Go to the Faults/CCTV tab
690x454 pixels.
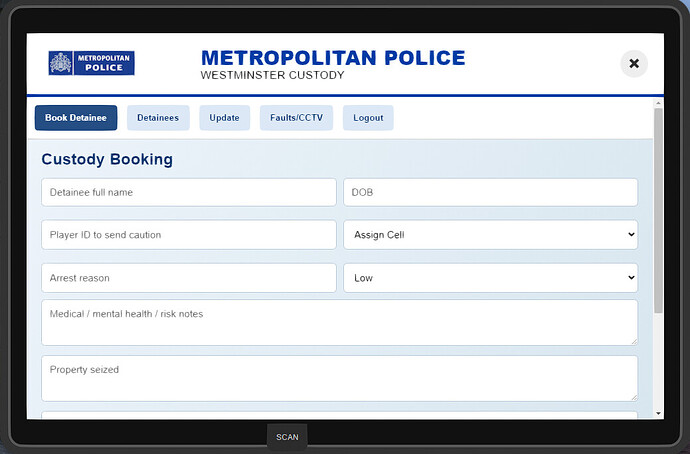tap(296, 117)
